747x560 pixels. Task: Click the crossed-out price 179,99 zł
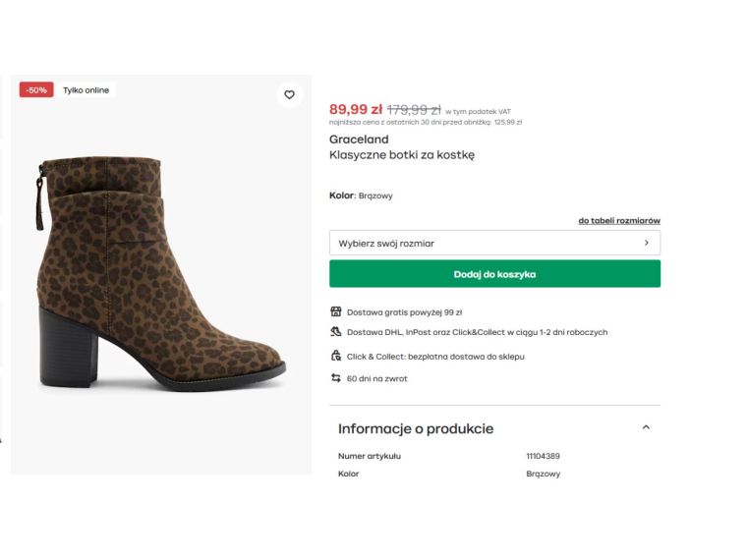pos(414,110)
